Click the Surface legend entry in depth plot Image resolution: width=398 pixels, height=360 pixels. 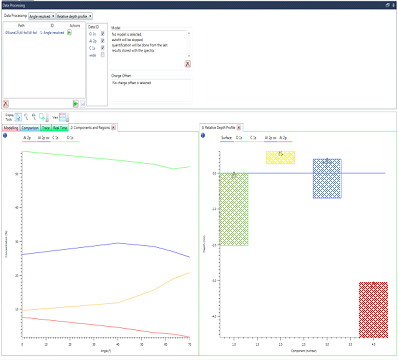227,139
